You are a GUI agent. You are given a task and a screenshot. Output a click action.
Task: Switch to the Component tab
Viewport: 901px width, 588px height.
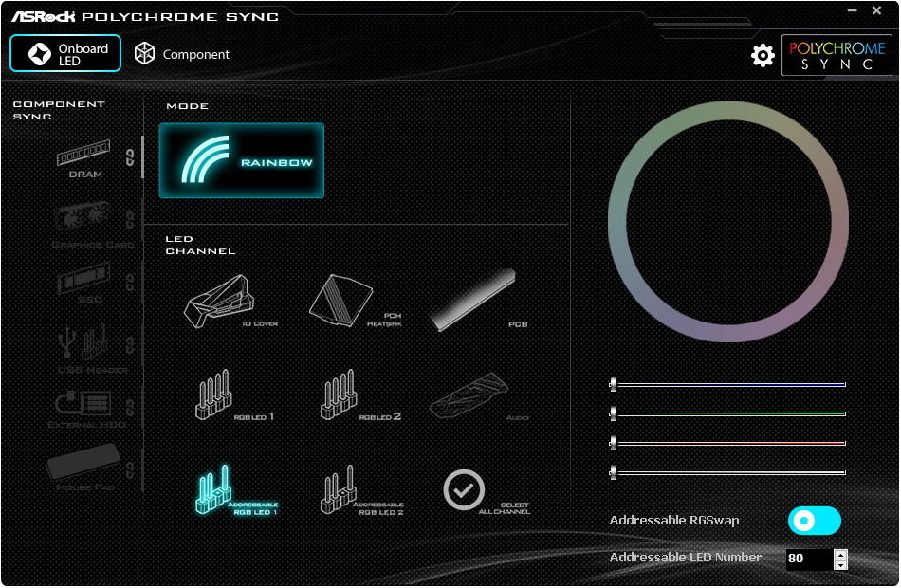(x=181, y=54)
